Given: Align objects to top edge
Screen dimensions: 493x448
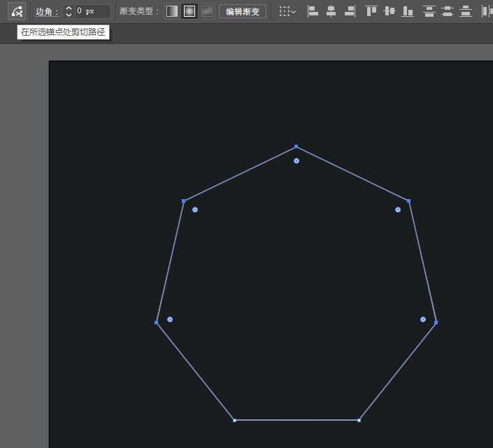Looking at the screenshot, I should pos(371,12).
